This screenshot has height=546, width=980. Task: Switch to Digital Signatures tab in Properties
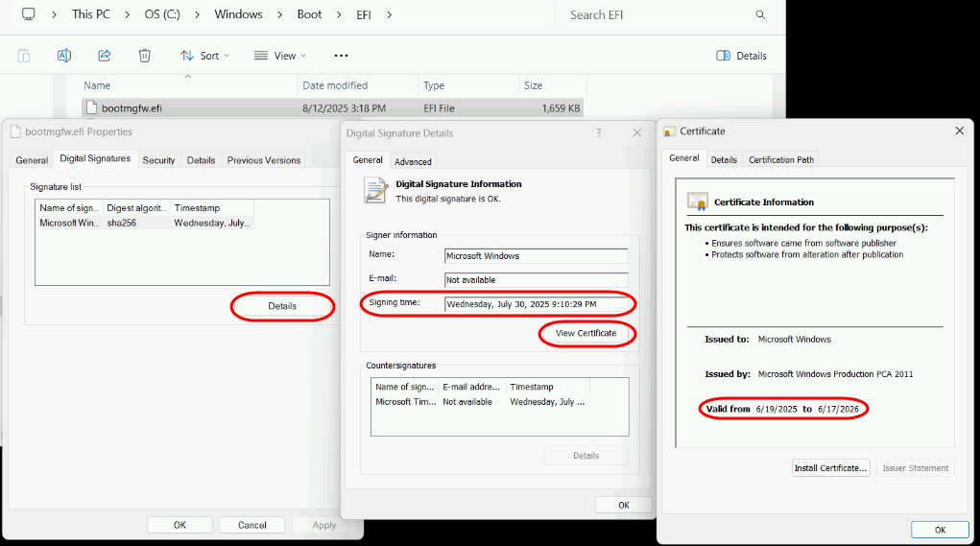(95, 158)
